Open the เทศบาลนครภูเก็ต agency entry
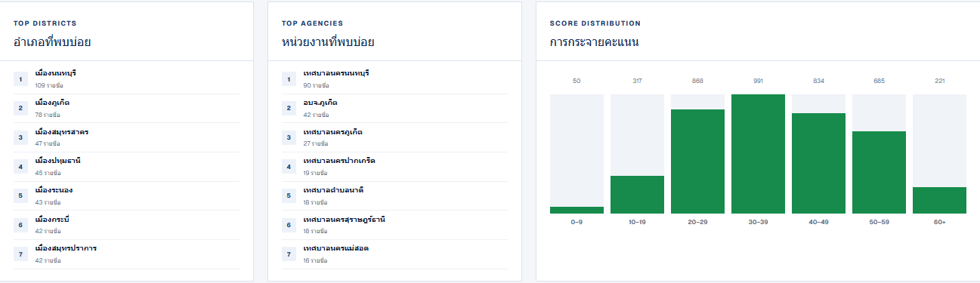This screenshot has height=283, width=980. [x=394, y=137]
